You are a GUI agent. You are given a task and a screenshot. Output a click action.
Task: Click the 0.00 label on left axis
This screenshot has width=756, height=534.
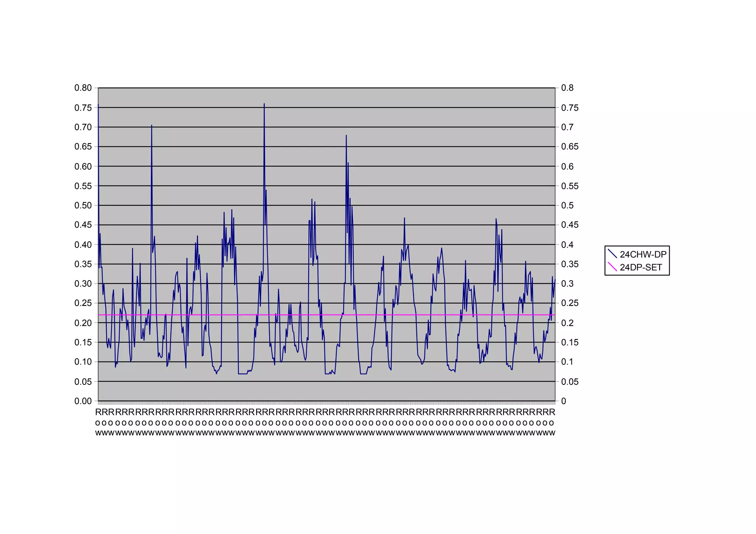tap(83, 401)
